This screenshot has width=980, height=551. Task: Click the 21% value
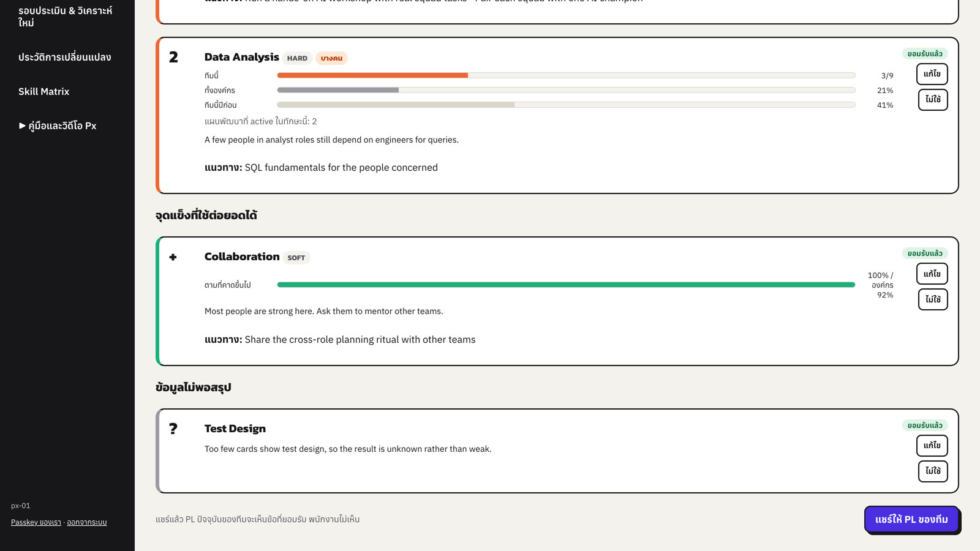[885, 91]
